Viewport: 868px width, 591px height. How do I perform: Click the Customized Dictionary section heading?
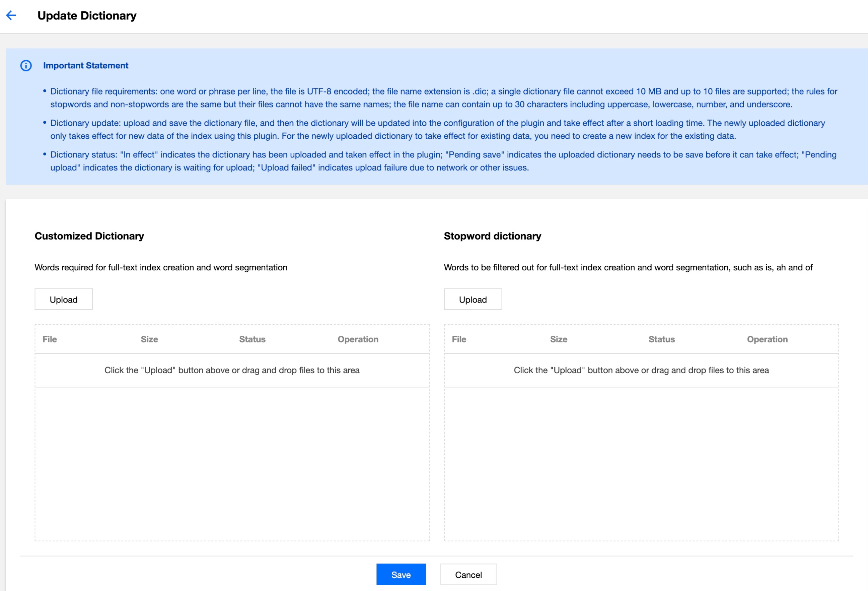89,236
